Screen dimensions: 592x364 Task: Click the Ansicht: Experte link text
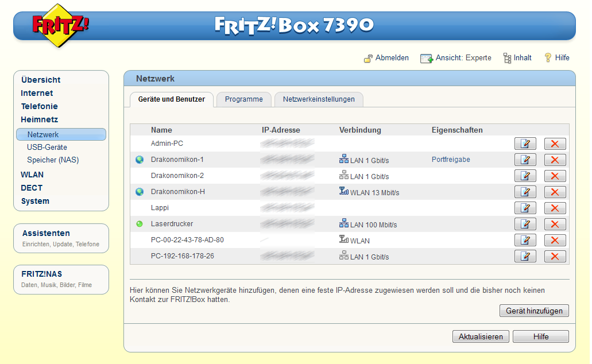[x=463, y=58]
